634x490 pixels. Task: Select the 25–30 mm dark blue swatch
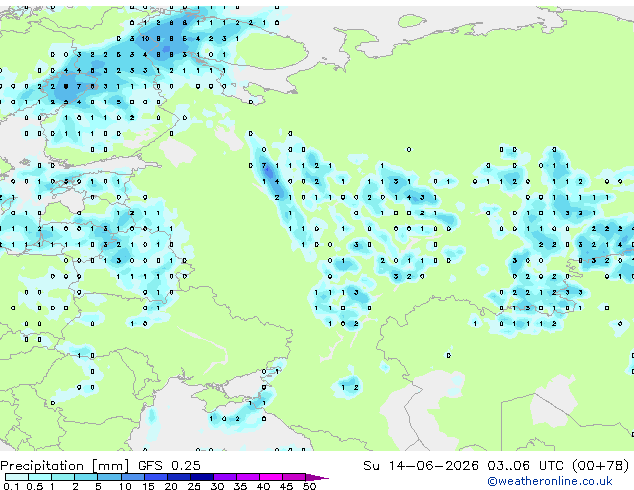tap(201, 477)
